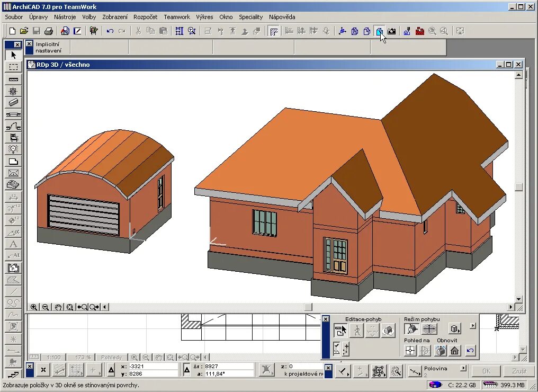Select the Slab tool in toolbox
The image size is (538, 392).
13,162
